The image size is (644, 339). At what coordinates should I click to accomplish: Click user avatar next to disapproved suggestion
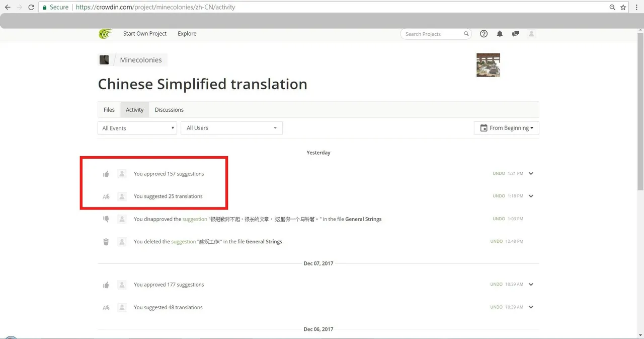[x=122, y=219]
